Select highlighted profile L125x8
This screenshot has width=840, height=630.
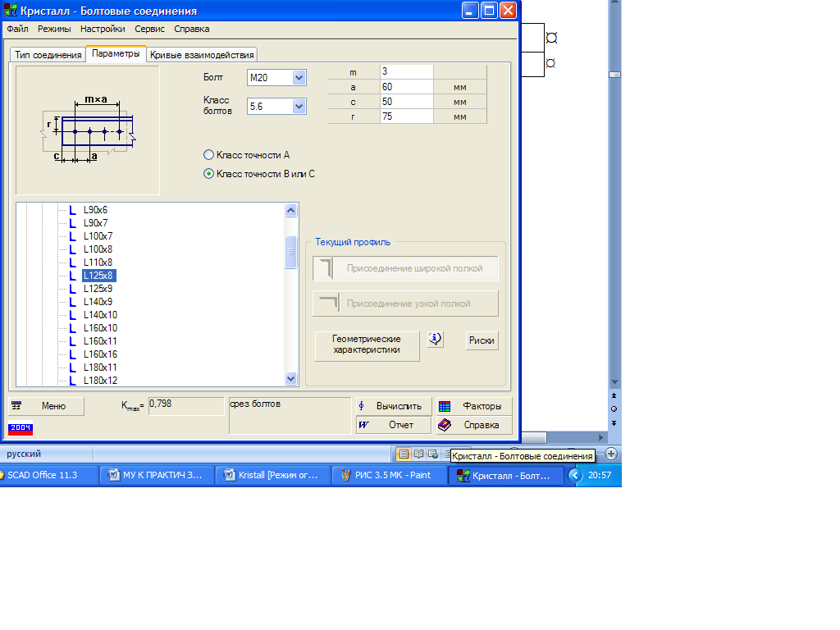point(98,276)
